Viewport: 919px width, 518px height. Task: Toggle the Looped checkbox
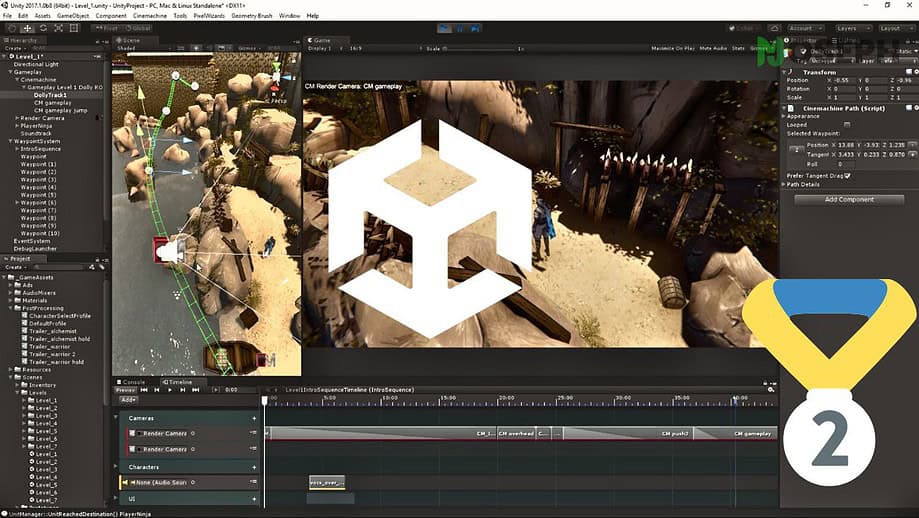847,125
